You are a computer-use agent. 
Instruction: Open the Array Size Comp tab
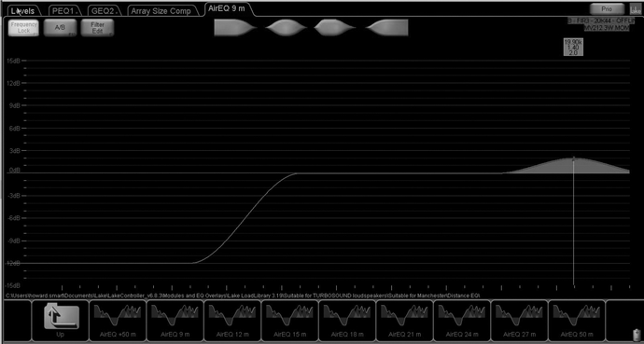click(161, 10)
